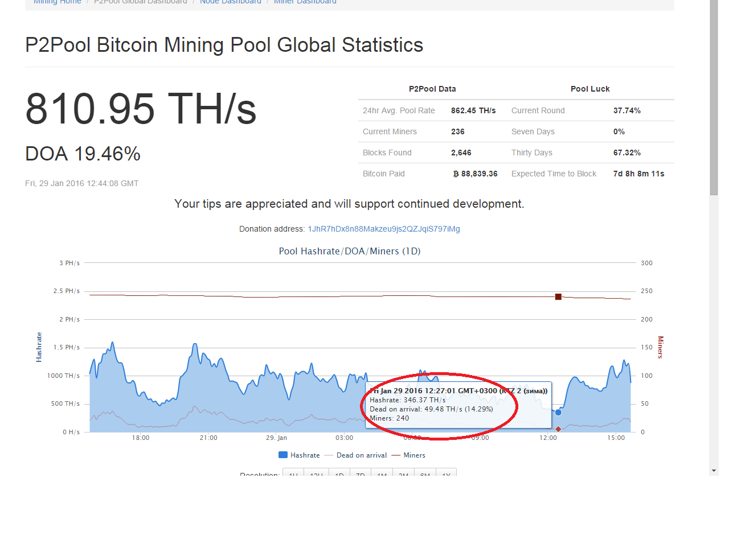The height and width of the screenshot is (560, 729).
Task: Select the 12H resolution button
Action: (x=317, y=473)
